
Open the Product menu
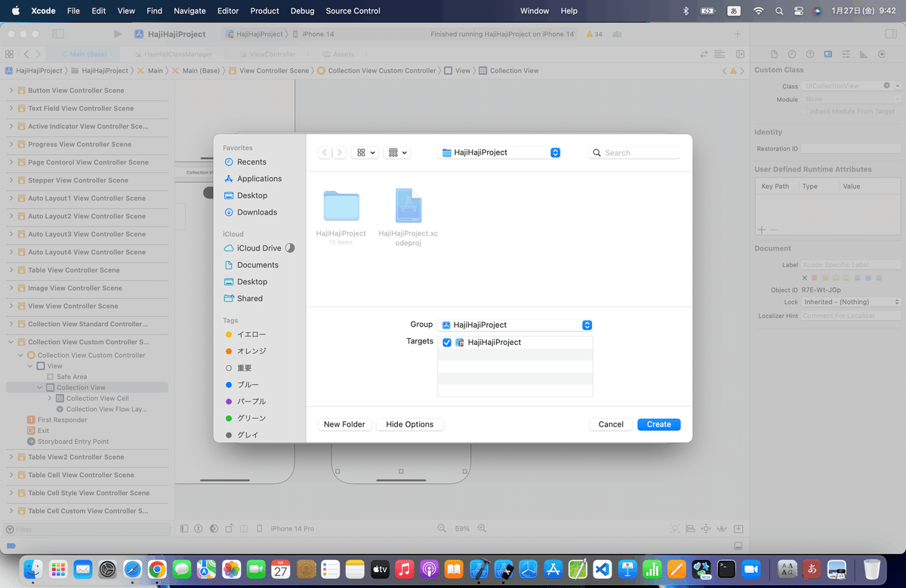[x=264, y=11]
